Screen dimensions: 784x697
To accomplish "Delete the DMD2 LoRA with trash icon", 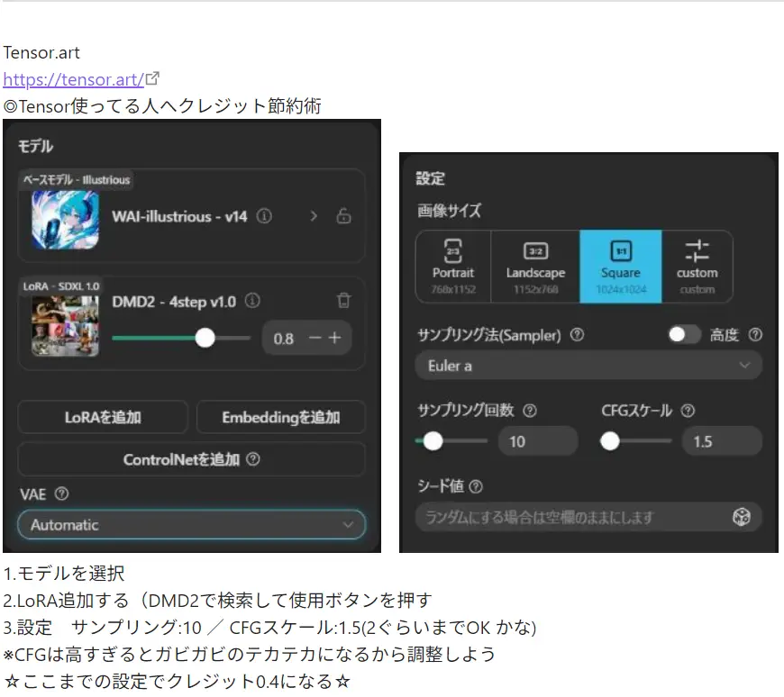I will click(343, 301).
